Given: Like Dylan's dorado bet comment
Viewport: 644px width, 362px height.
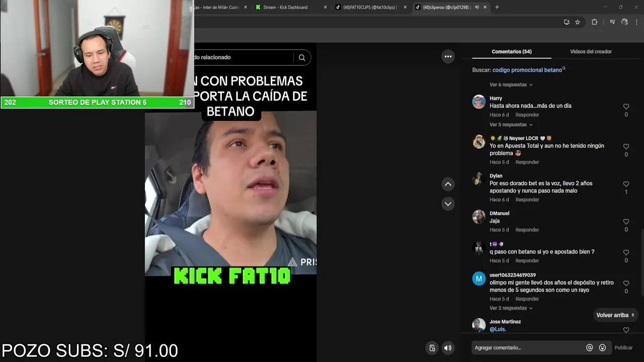Looking at the screenshot, I should click(x=626, y=184).
